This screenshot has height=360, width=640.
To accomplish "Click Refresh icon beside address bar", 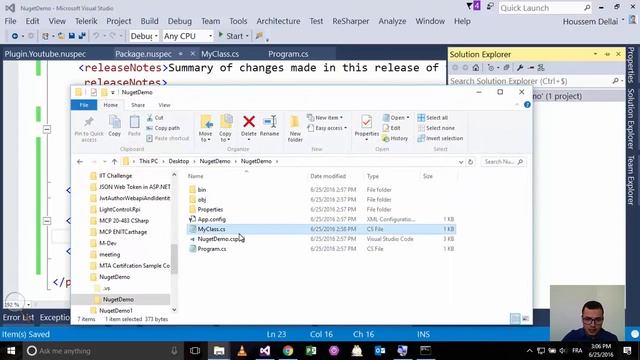I will pyautogui.click(x=470, y=162).
